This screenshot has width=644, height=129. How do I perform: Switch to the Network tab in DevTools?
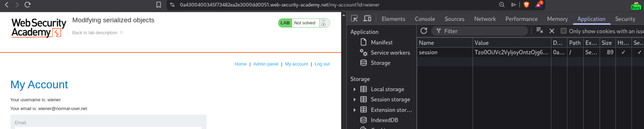(485, 19)
